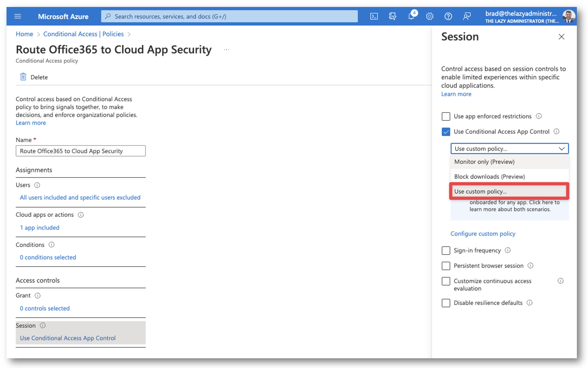Image resolution: width=588 pixels, height=368 pixels.
Task: Open Conditional Access | Policies breadcrumb
Action: 84,34
